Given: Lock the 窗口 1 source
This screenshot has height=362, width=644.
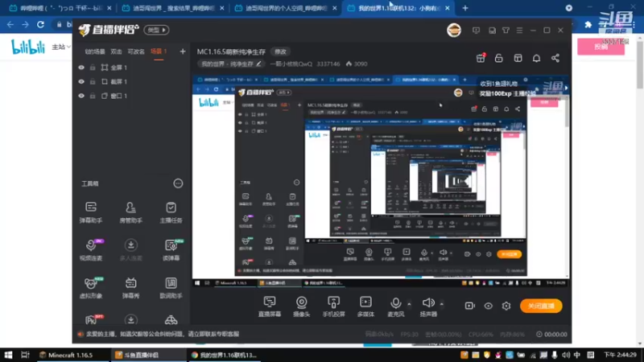Looking at the screenshot, I should pos(93,96).
